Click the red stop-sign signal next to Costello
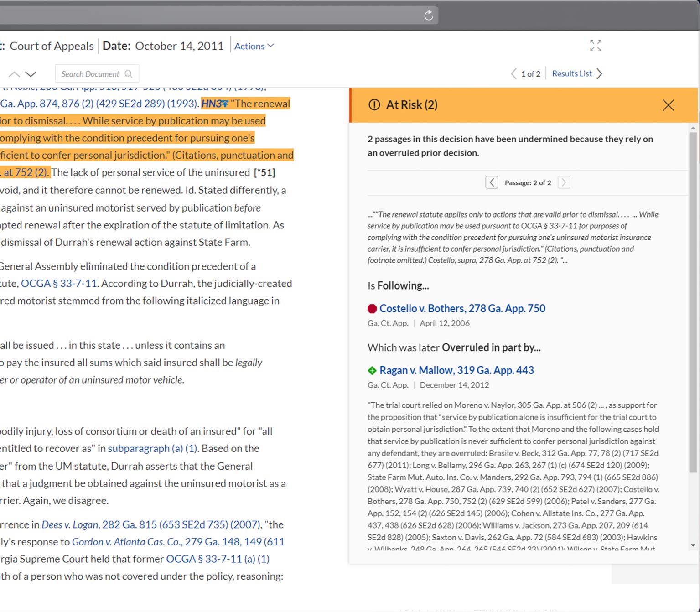 372,309
